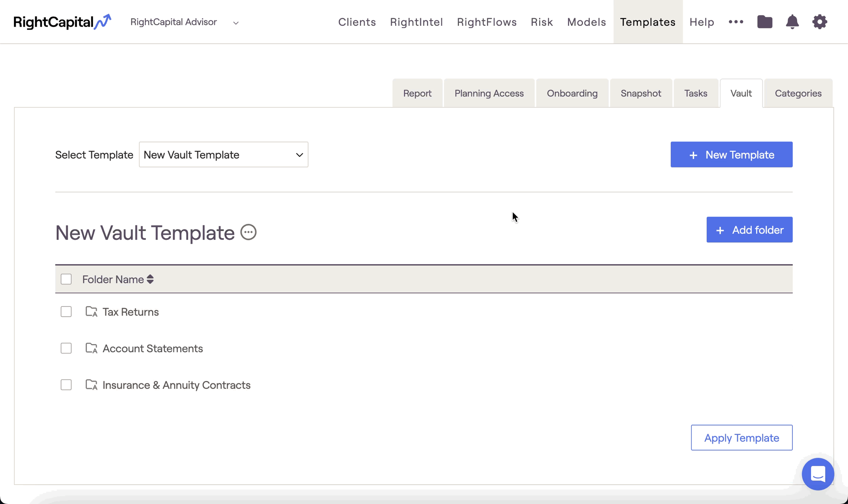Open notifications bell
848x504 pixels.
pyautogui.click(x=792, y=22)
